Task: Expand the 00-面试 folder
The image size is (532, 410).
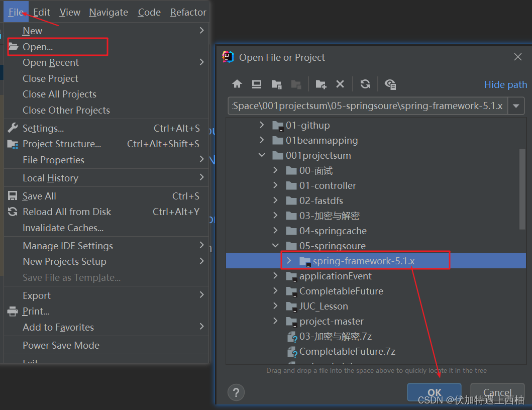Action: (275, 170)
